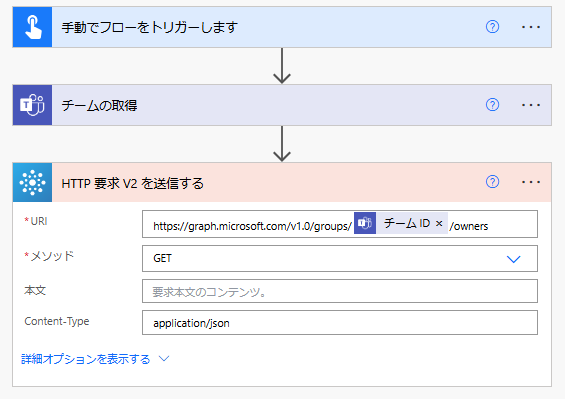Click the Content-Type application/json field
Screen dimensions: 565x399
click(340, 323)
